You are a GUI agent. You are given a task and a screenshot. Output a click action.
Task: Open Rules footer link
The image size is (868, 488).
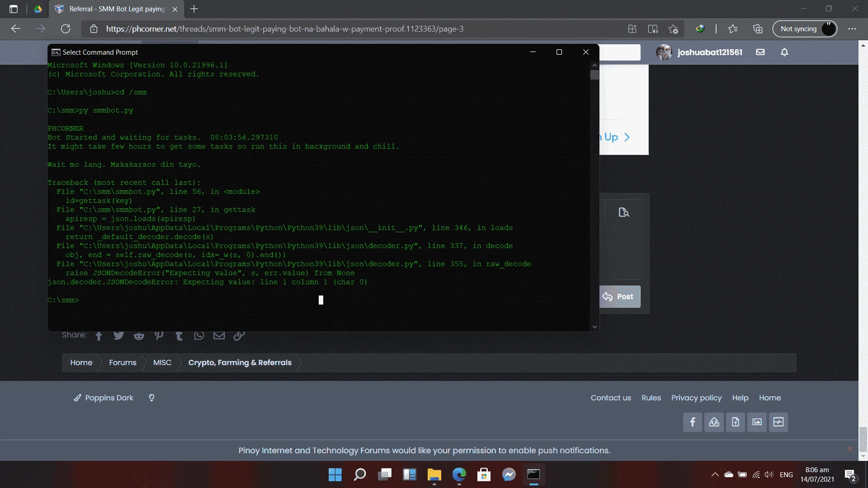coord(651,398)
